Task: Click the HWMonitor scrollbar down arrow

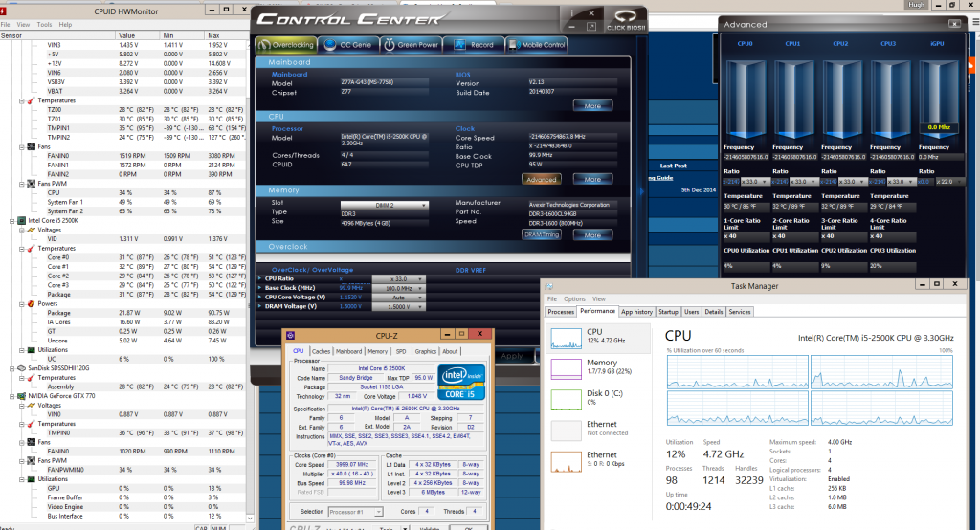Action: click(x=250, y=519)
